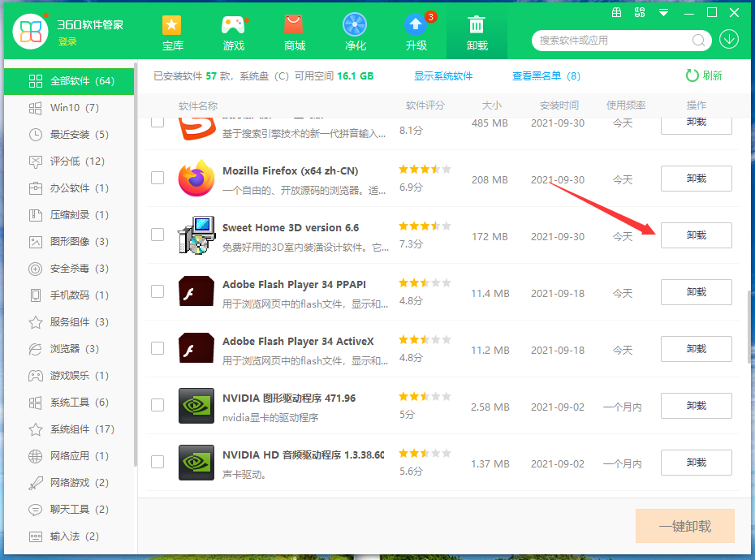Sort list by 使用频率 column
755x560 pixels.
[625, 106]
